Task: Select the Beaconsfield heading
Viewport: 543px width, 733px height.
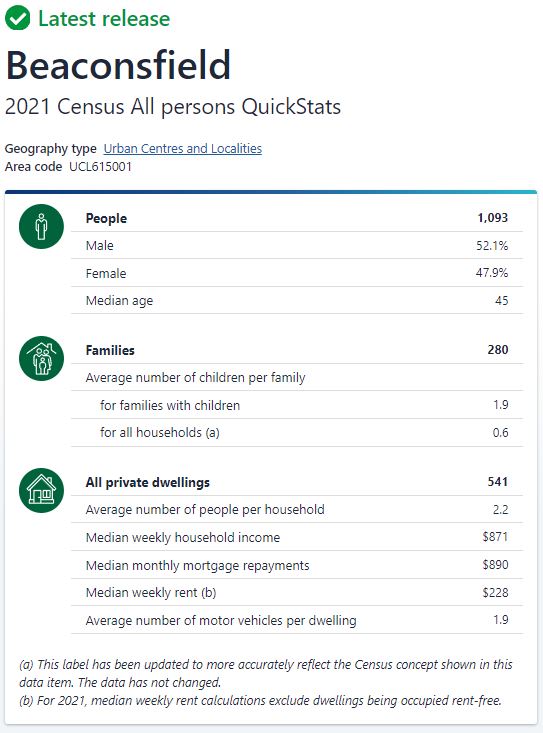Action: [x=118, y=65]
